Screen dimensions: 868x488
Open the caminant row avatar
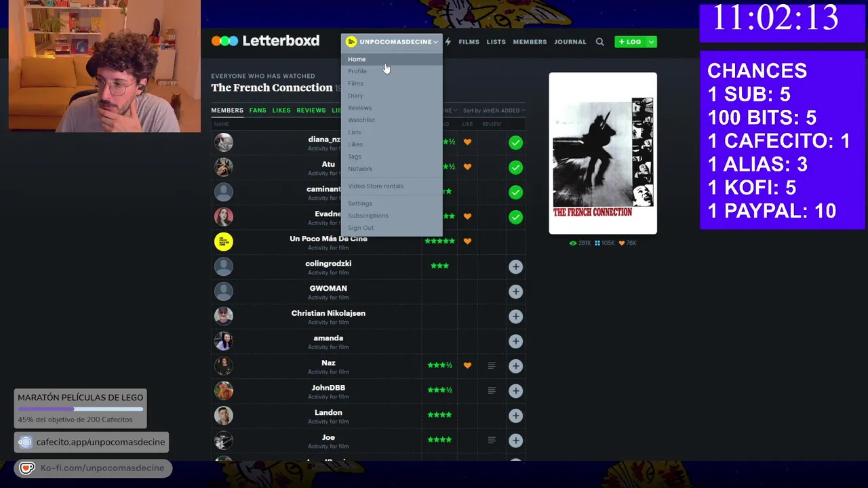[224, 192]
